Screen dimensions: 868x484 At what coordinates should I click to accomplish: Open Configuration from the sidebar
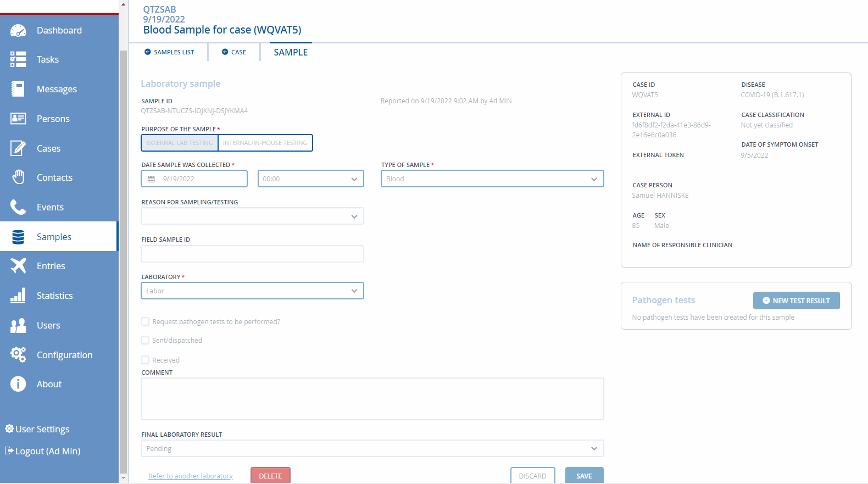point(59,355)
